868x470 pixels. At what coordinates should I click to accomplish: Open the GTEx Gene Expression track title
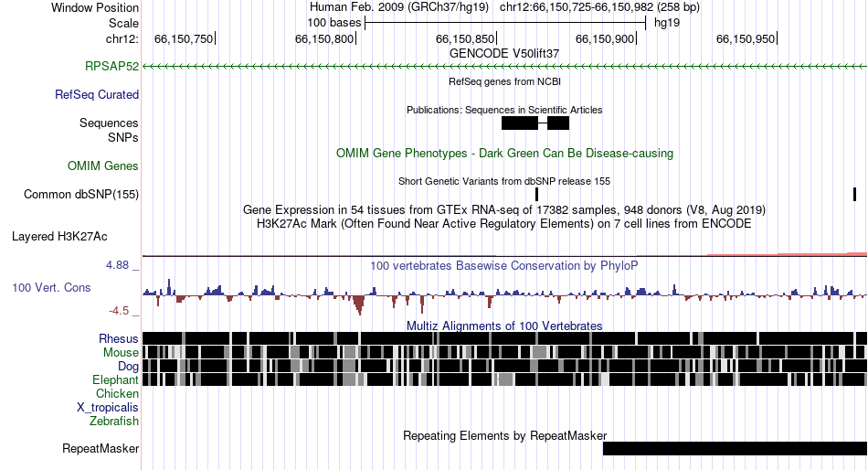click(x=504, y=210)
